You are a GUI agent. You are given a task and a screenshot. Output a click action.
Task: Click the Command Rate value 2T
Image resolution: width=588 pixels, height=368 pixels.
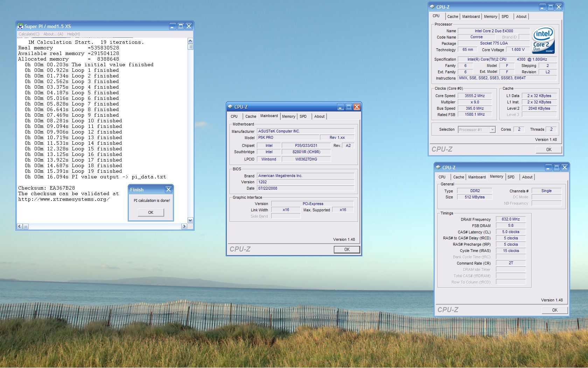(x=511, y=263)
